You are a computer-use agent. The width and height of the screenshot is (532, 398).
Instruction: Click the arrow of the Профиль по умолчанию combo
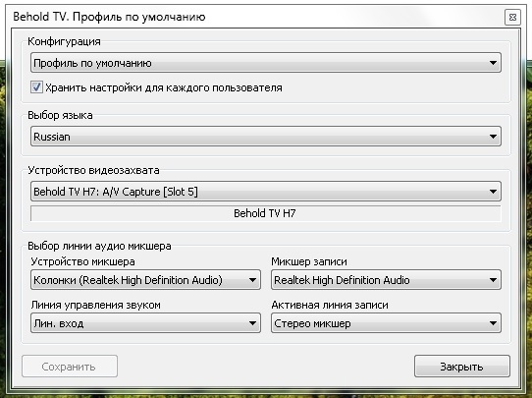coord(493,63)
